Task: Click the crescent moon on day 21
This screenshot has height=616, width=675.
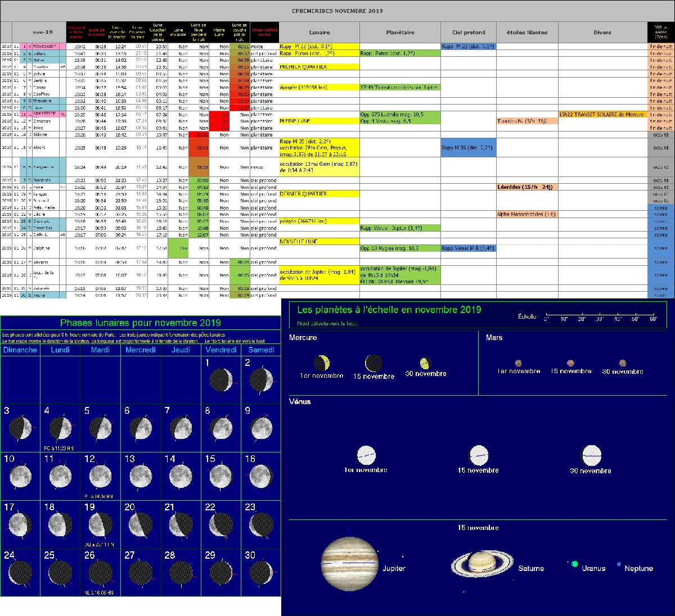Action: pyautogui.click(x=181, y=524)
